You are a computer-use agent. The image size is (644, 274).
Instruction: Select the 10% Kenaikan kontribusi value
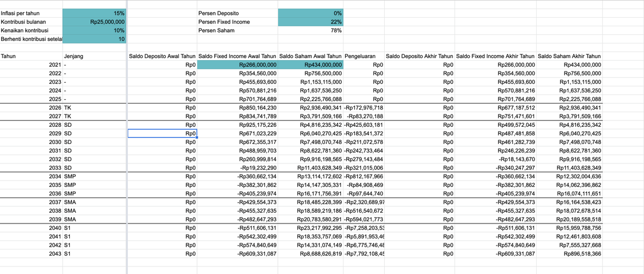point(94,30)
